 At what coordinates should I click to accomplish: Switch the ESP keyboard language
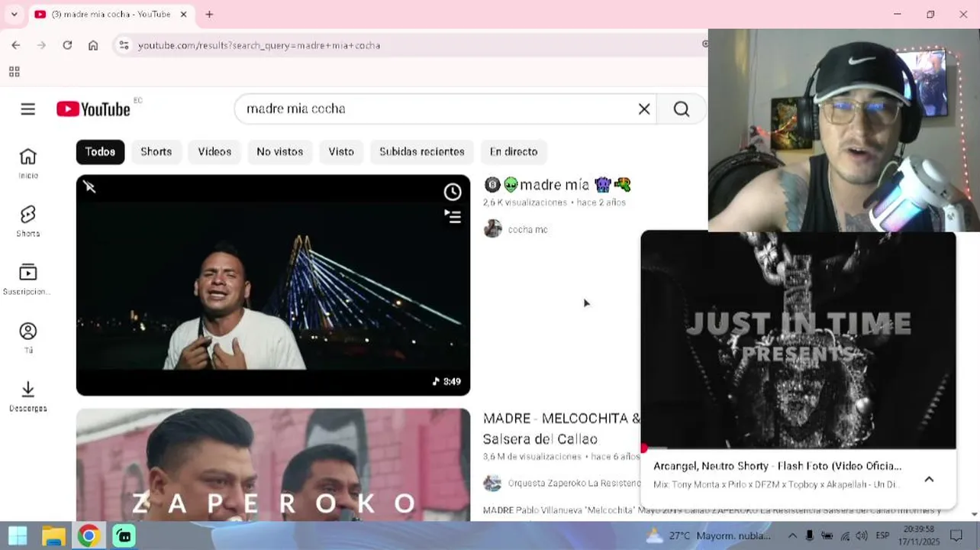(883, 535)
